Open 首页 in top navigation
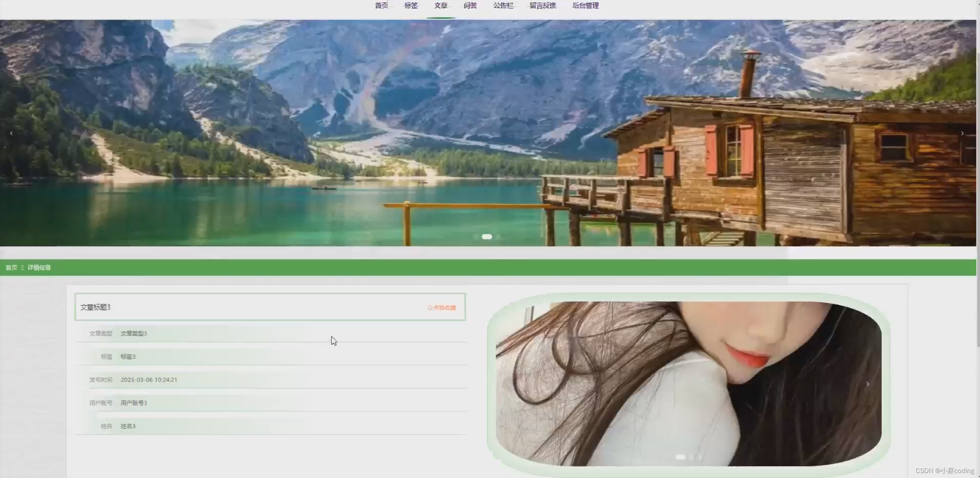The height and width of the screenshot is (478, 980). (x=381, y=5)
